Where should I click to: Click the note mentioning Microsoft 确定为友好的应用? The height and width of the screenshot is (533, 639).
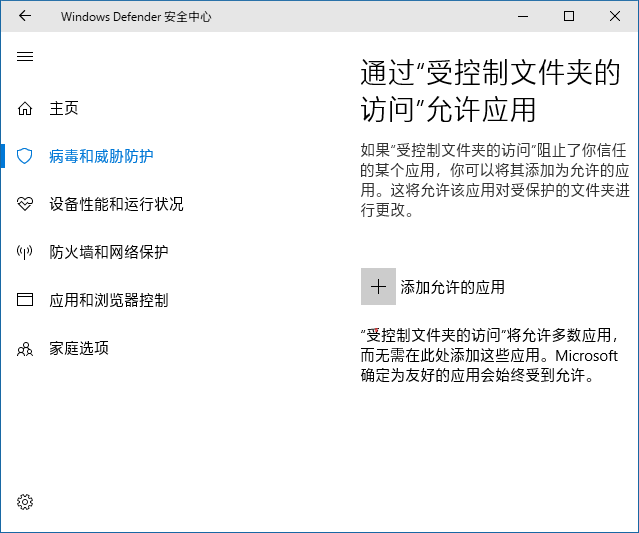489,355
